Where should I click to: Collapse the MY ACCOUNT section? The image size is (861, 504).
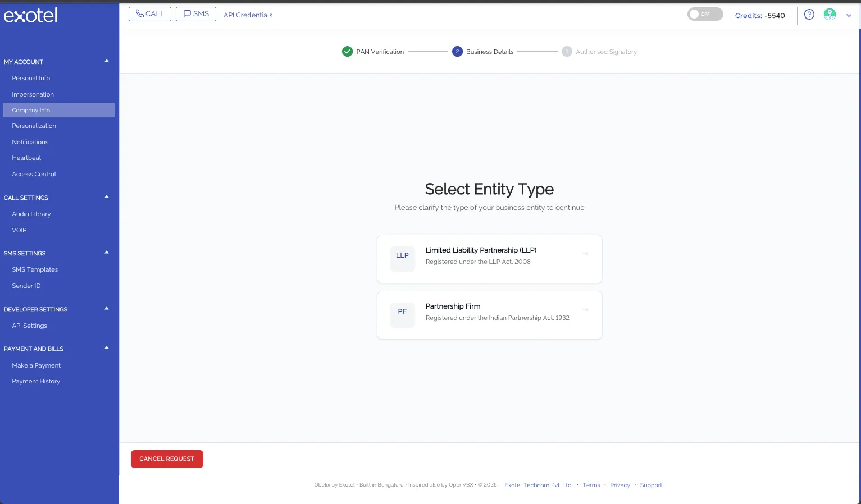click(107, 61)
